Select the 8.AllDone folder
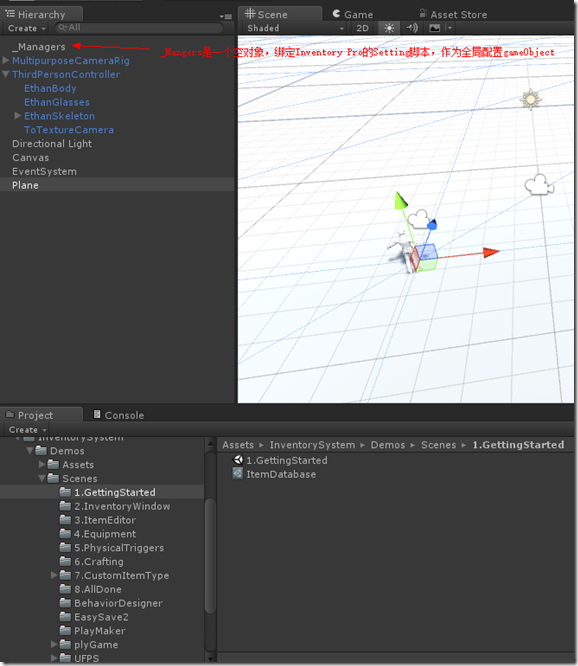Viewport: 578px width, 666px height. pos(91,589)
